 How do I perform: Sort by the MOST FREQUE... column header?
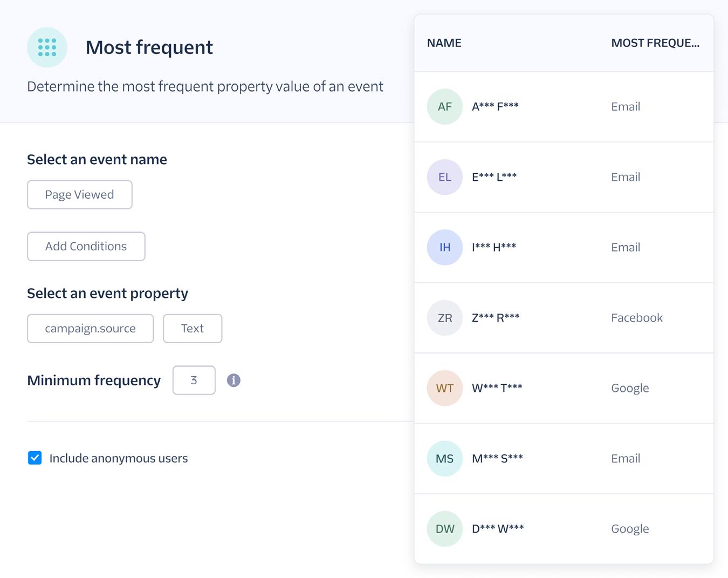click(x=655, y=43)
